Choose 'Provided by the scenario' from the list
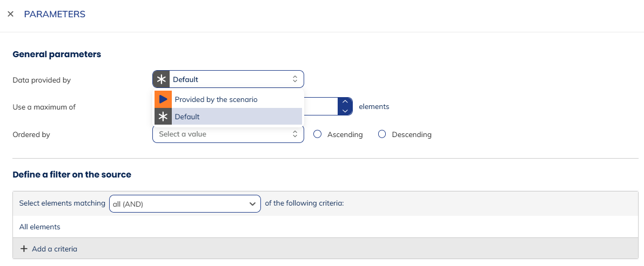This screenshot has width=644, height=266. [216, 99]
